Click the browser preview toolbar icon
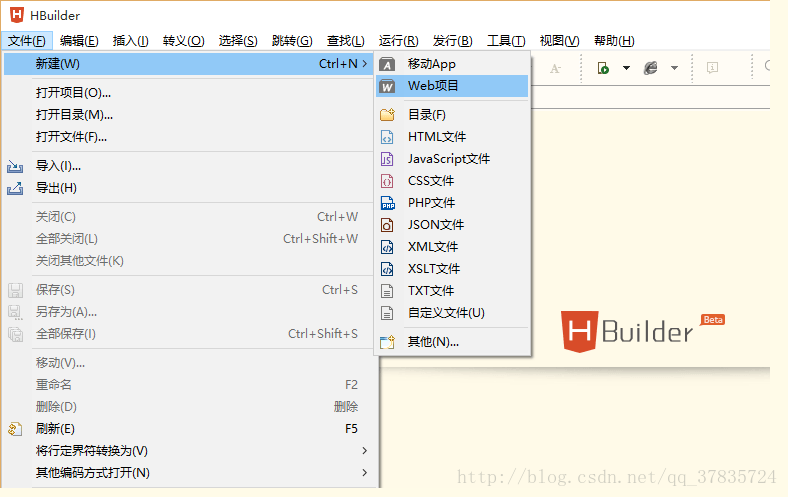The width and height of the screenshot is (788, 497). tap(650, 68)
